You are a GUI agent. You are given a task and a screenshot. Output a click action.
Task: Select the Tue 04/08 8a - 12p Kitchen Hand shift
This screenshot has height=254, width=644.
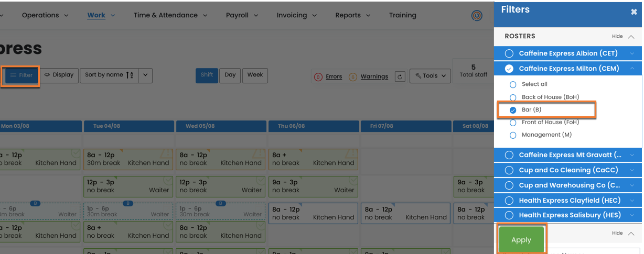pos(128,159)
